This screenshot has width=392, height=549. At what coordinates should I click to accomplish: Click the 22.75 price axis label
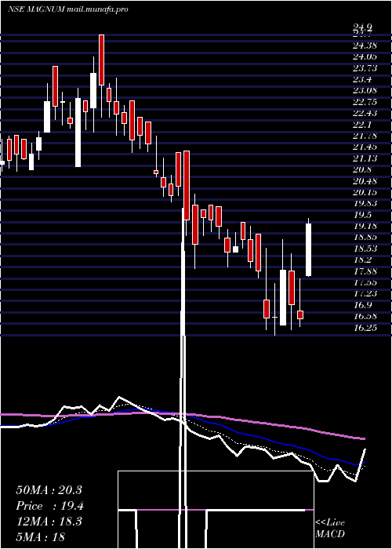click(x=365, y=102)
